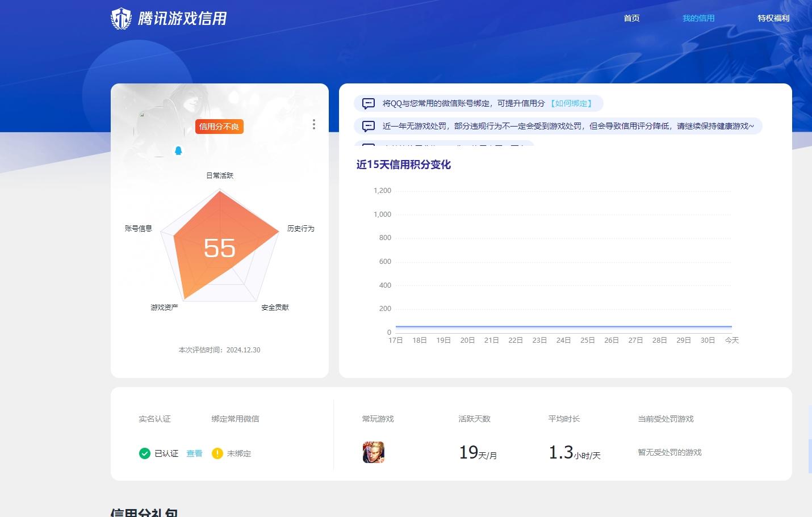Click the yellow 未绑定 warning icon

217,453
